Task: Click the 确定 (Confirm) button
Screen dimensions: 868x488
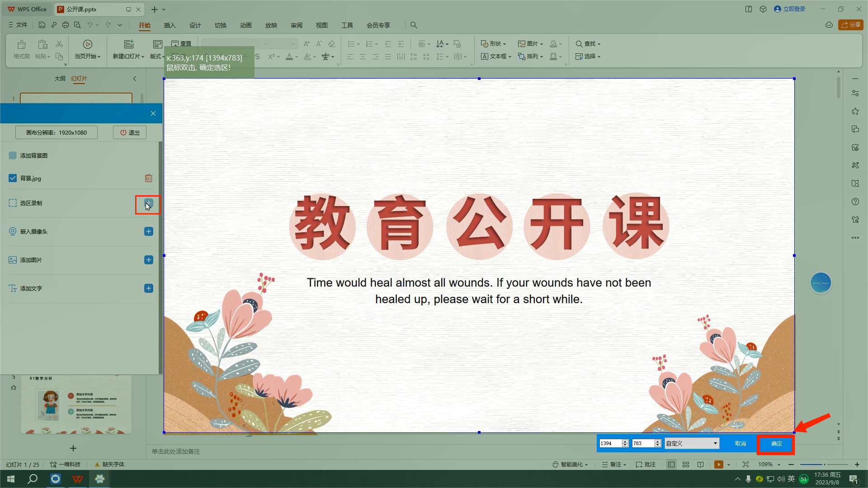Action: [776, 444]
